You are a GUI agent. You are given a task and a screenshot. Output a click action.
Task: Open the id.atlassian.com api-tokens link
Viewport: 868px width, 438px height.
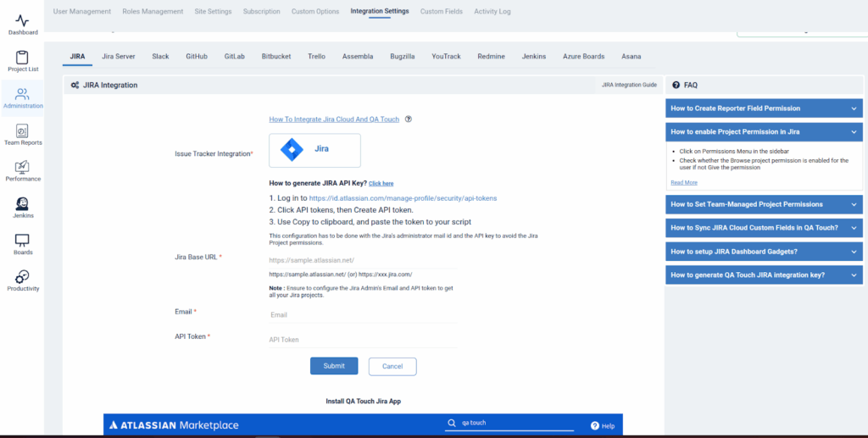[403, 198]
